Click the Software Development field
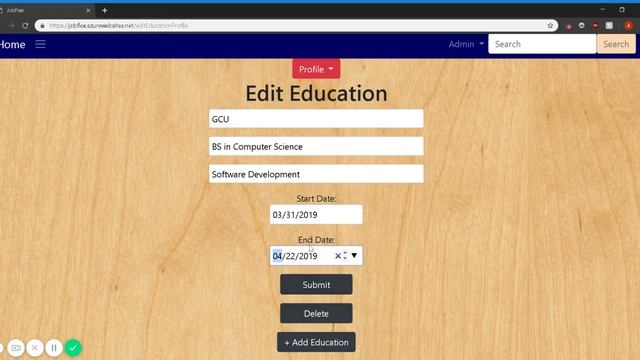 point(316,174)
